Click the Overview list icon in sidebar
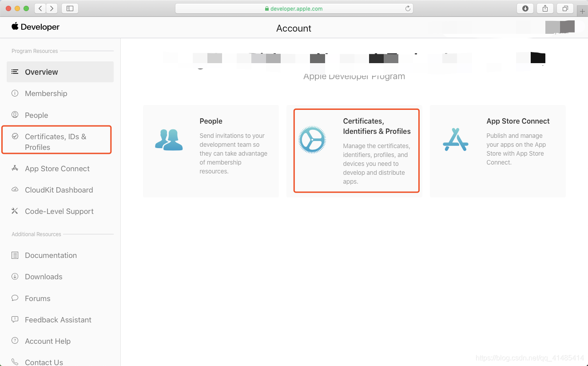This screenshot has height=366, width=588. (x=15, y=72)
